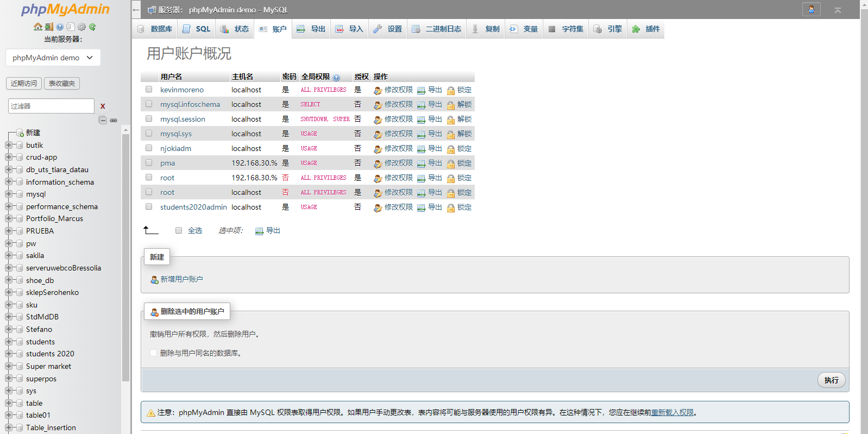The width and height of the screenshot is (868, 434).
Task: Reload navigation panel with green refresh icon
Action: pyautogui.click(x=92, y=27)
